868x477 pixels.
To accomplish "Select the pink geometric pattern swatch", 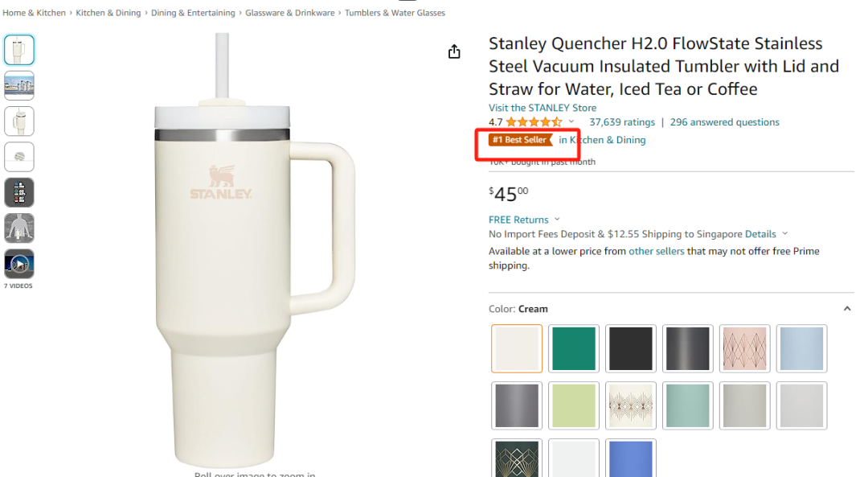I will pyautogui.click(x=745, y=348).
